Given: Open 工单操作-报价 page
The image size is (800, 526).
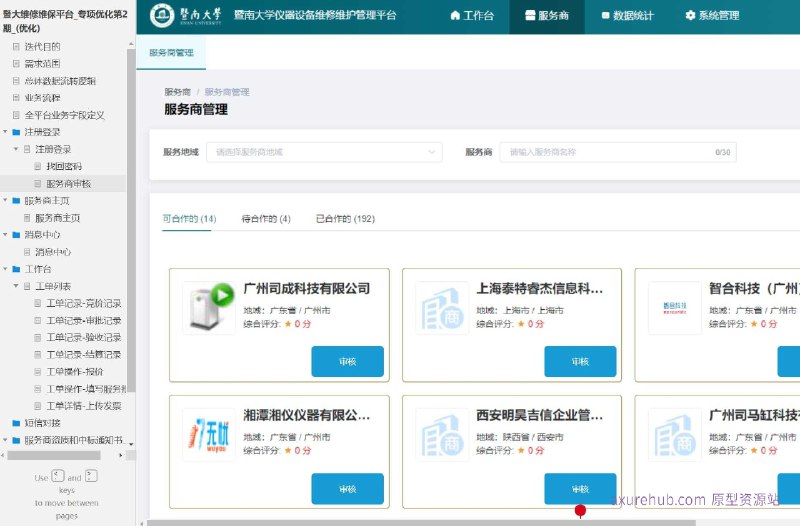Looking at the screenshot, I should [x=74, y=372].
